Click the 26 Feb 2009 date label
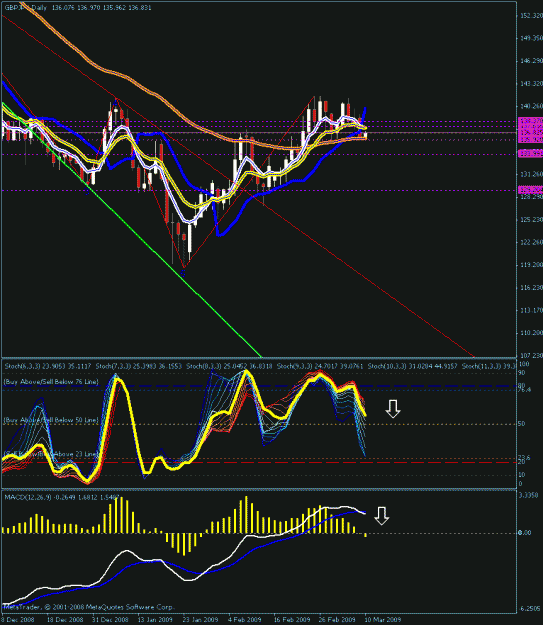Image resolution: width=543 pixels, height=625 pixels. 337,620
